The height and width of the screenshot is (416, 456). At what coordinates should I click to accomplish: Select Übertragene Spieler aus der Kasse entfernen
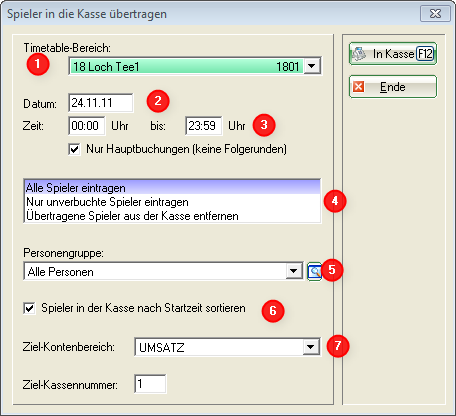172,216
